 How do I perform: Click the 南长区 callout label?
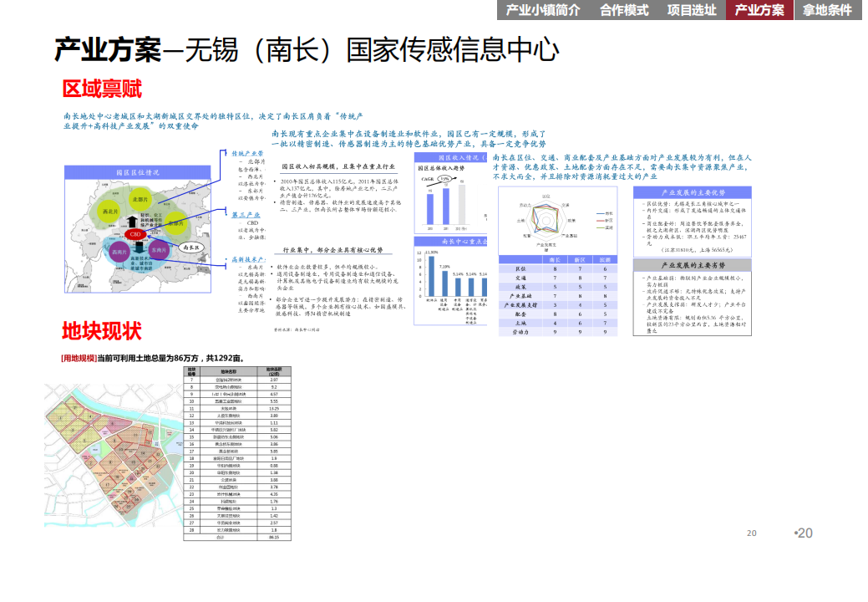(x=191, y=247)
